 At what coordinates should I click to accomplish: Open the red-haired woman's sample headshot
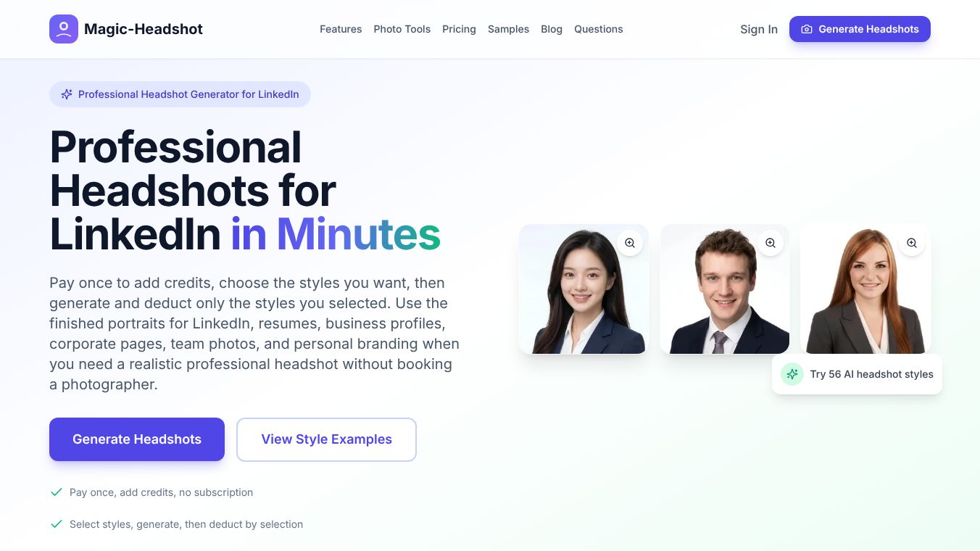(x=865, y=289)
